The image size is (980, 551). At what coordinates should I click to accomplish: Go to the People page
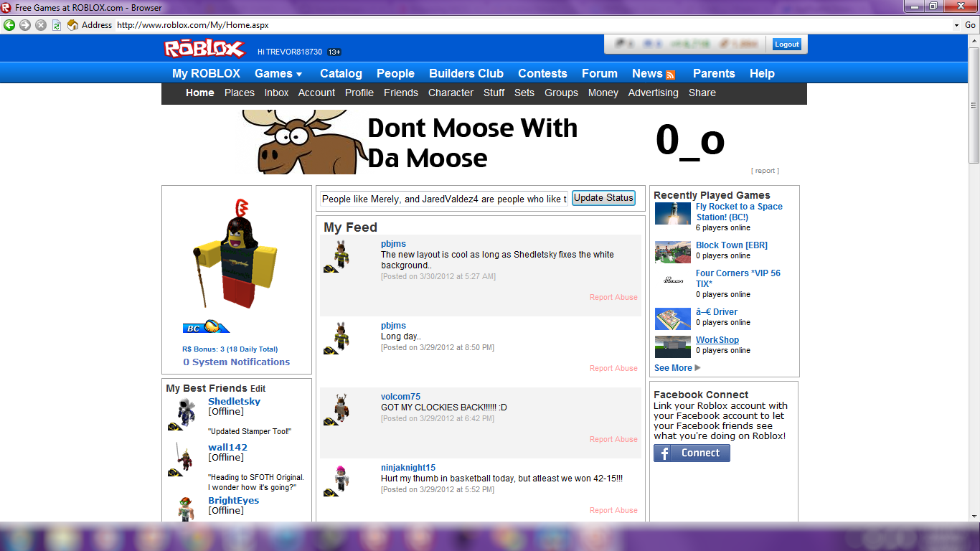click(x=395, y=73)
